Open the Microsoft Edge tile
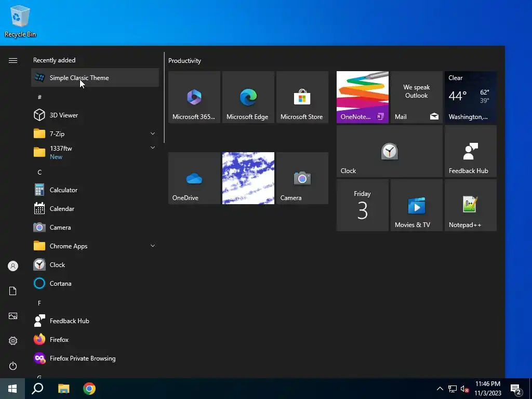The width and height of the screenshot is (532, 399). (248, 97)
